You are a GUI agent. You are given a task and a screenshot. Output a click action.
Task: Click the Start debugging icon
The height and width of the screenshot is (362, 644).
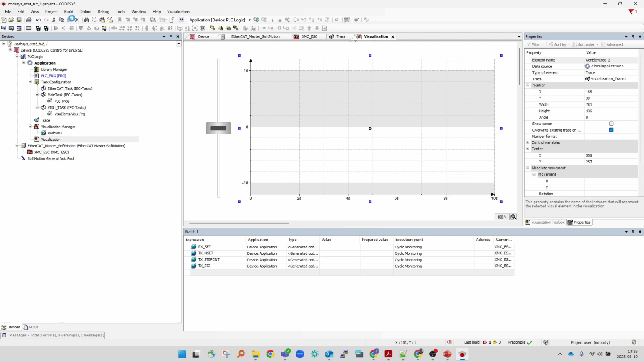click(x=273, y=20)
